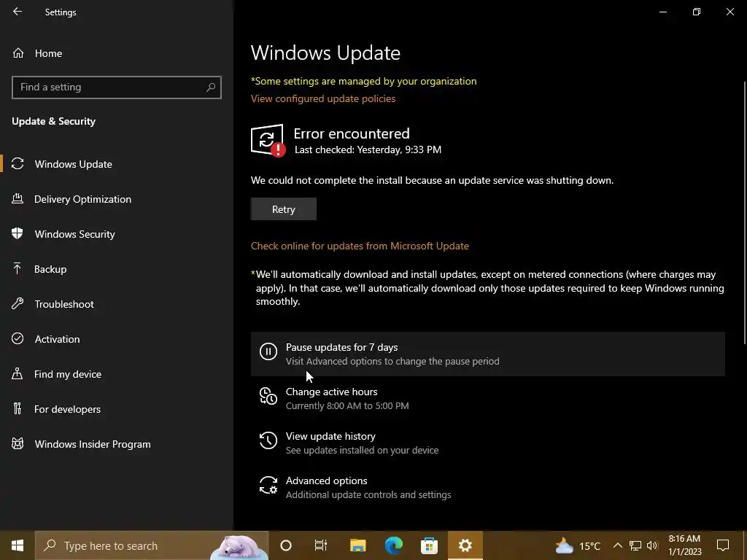747x560 pixels.
Task: Click the Retry button
Action: [x=284, y=209]
